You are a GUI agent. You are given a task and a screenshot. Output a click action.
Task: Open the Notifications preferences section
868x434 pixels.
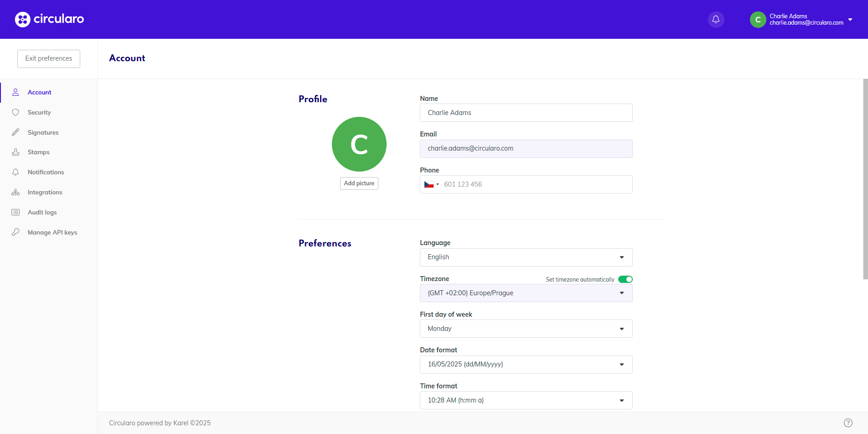[46, 172]
